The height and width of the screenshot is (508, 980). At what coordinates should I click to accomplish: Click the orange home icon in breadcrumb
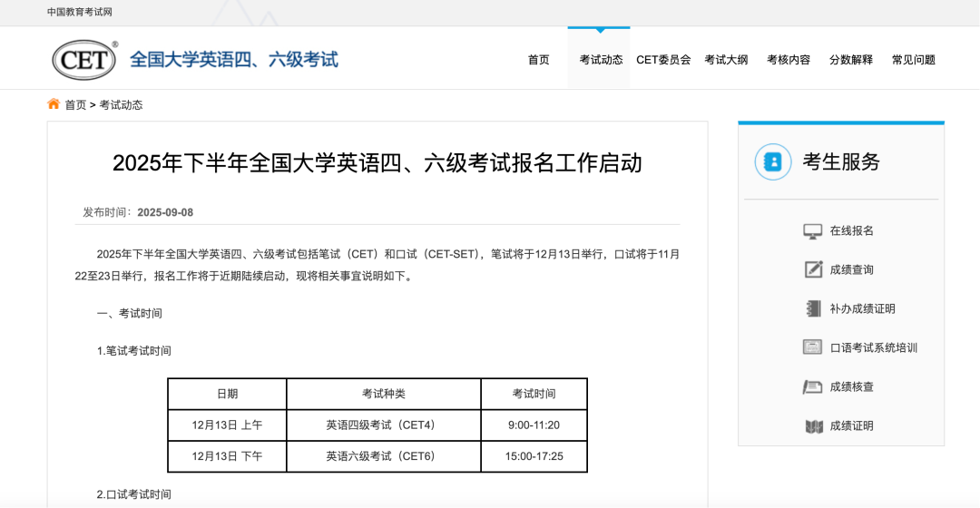point(54,104)
